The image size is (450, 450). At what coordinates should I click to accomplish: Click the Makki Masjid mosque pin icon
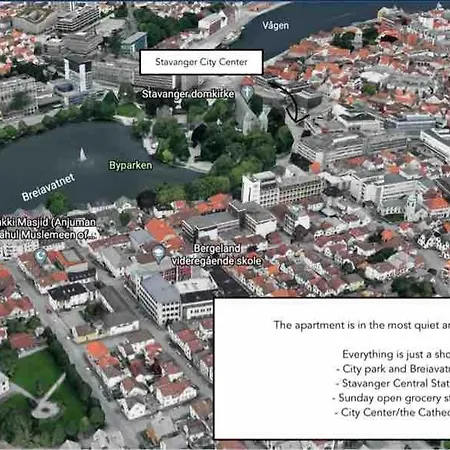pos(41,257)
